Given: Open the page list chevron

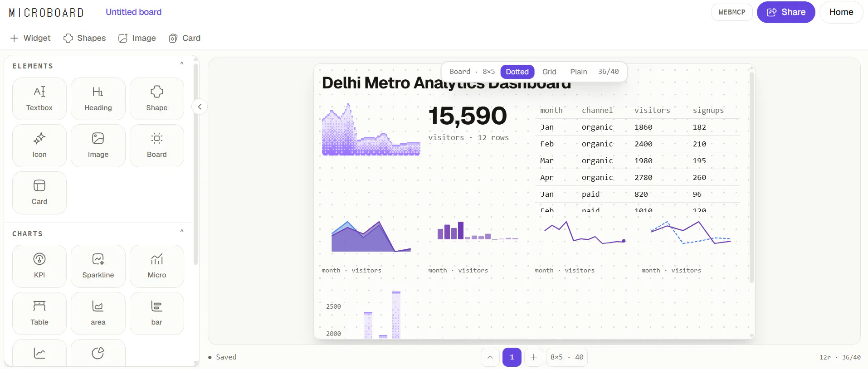Looking at the screenshot, I should tap(490, 357).
